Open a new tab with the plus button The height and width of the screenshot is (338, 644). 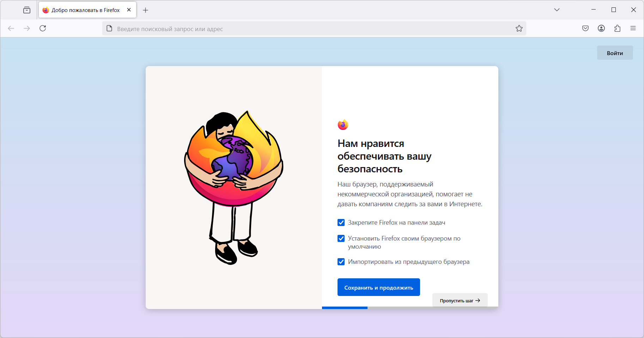145,10
